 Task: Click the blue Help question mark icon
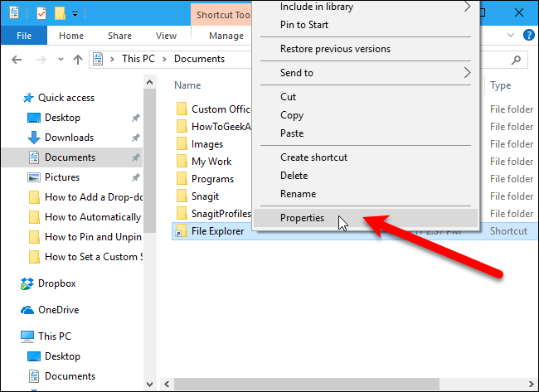click(529, 35)
